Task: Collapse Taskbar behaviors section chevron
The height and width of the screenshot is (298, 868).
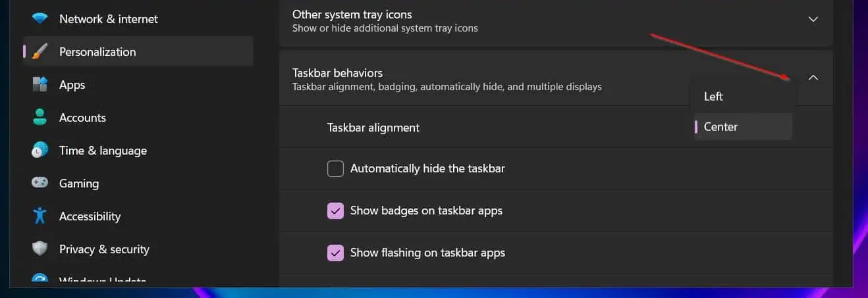Action: tap(813, 78)
